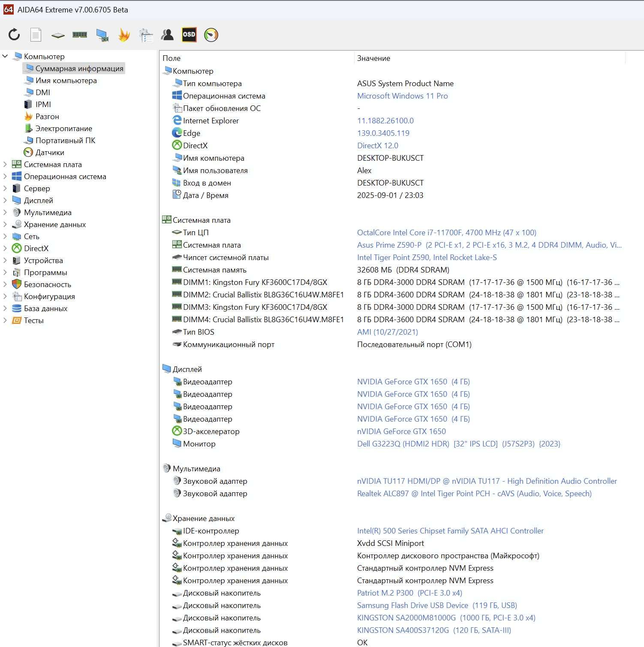Open the Samsung Flash Drive USB Device link

(437, 605)
